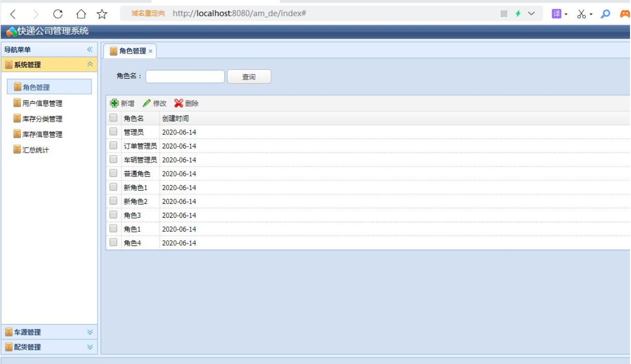631x364 pixels.
Task: Check the 管理员 row checkbox
Action: (x=113, y=132)
